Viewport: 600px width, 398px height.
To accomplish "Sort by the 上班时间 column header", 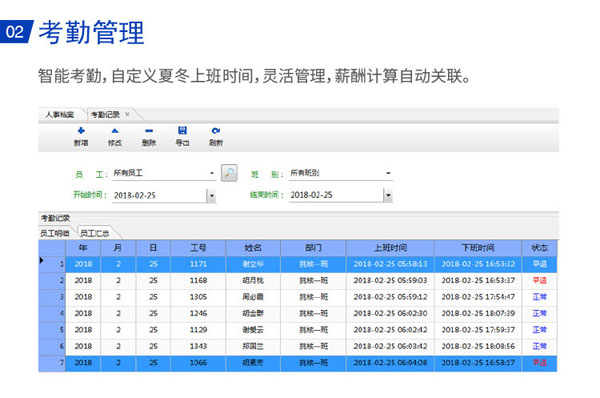I will (x=390, y=248).
